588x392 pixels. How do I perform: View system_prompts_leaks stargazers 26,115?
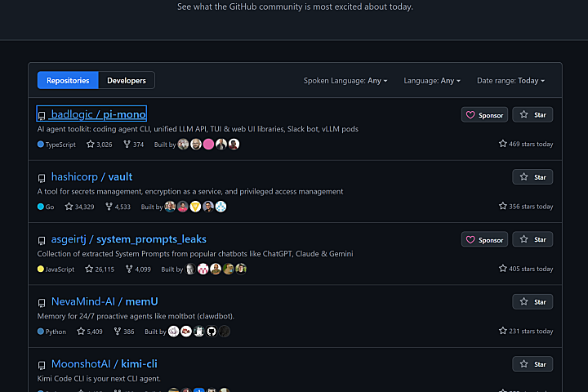100,269
